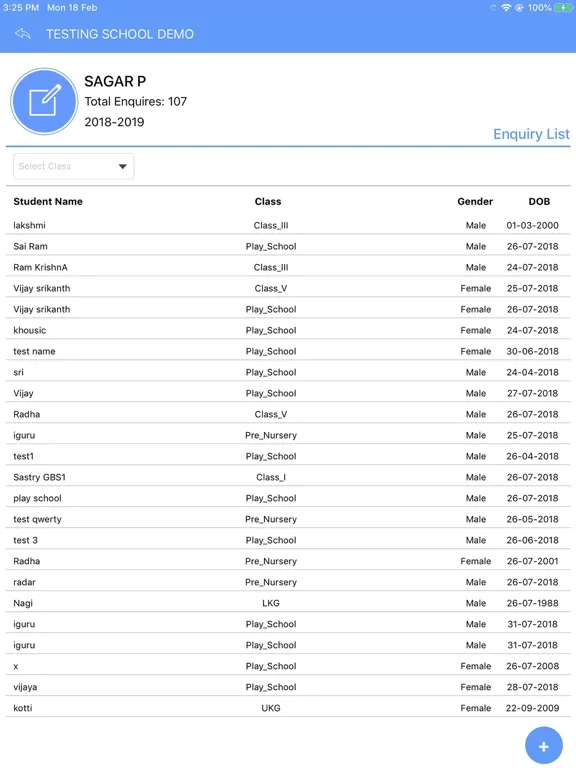Tap the DOB 30-06-2018 cell

coord(532,351)
